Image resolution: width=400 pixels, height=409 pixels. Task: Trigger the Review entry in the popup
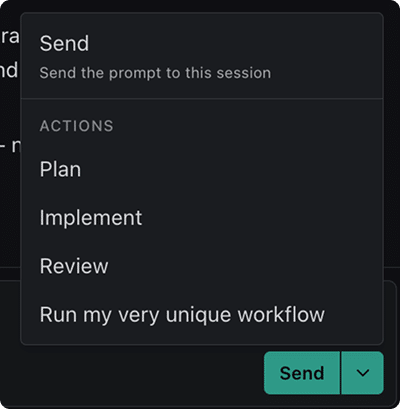[x=202, y=266]
